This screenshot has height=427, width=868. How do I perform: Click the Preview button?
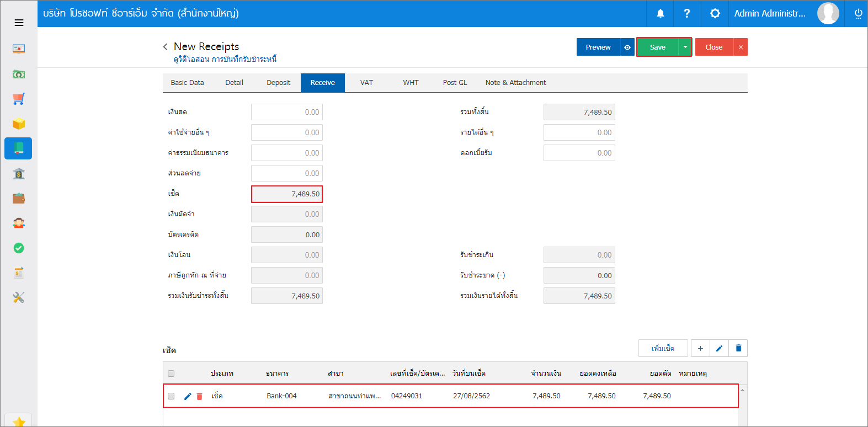click(598, 47)
